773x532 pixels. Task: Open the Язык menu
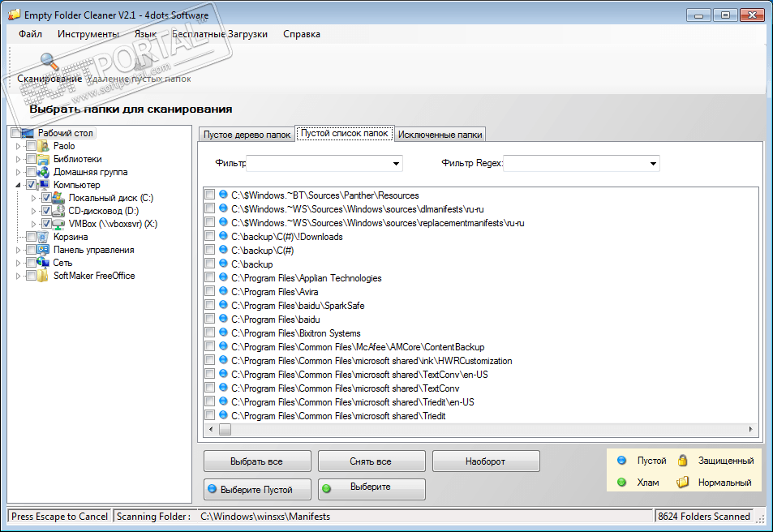145,34
